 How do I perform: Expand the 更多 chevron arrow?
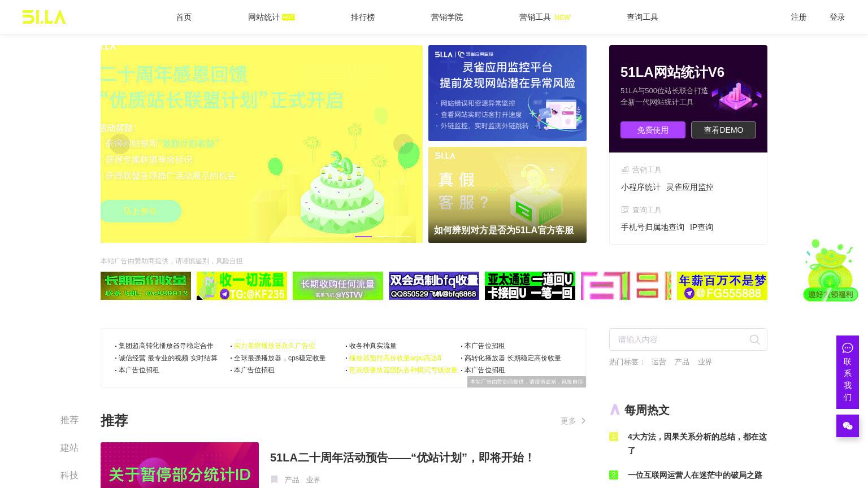coord(583,421)
